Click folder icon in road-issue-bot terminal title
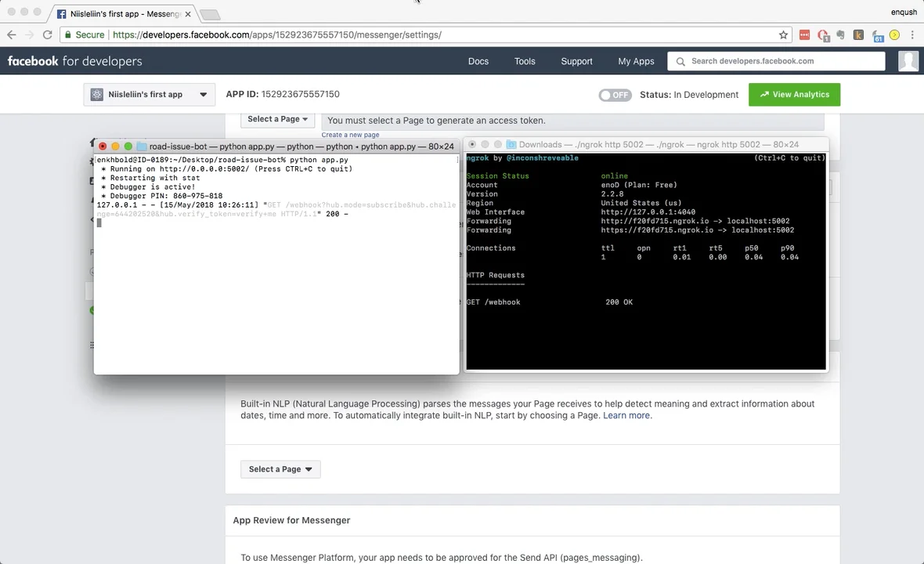The width and height of the screenshot is (924, 564). tap(142, 146)
